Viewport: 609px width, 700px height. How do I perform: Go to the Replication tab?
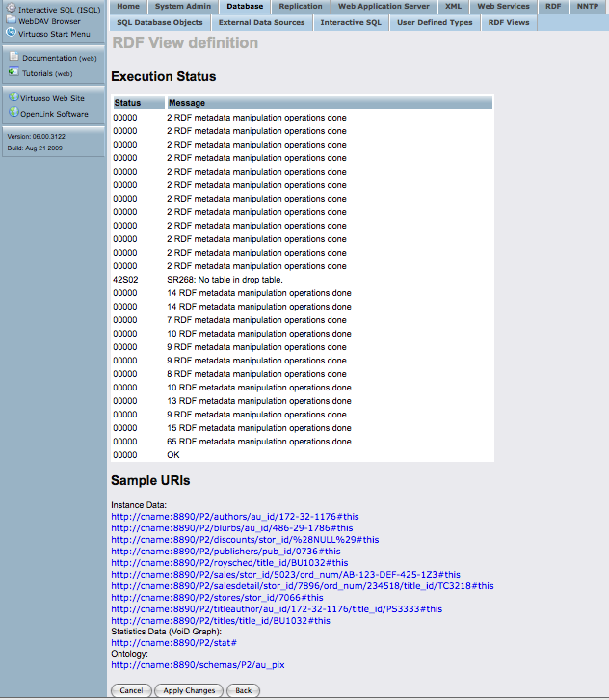tap(301, 7)
